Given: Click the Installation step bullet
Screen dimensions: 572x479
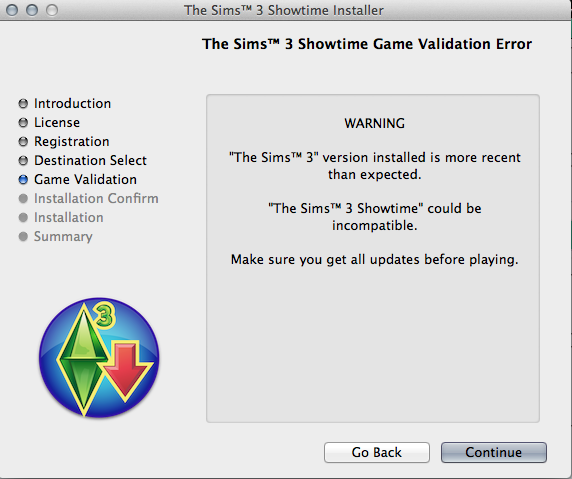Looking at the screenshot, I should point(23,217).
